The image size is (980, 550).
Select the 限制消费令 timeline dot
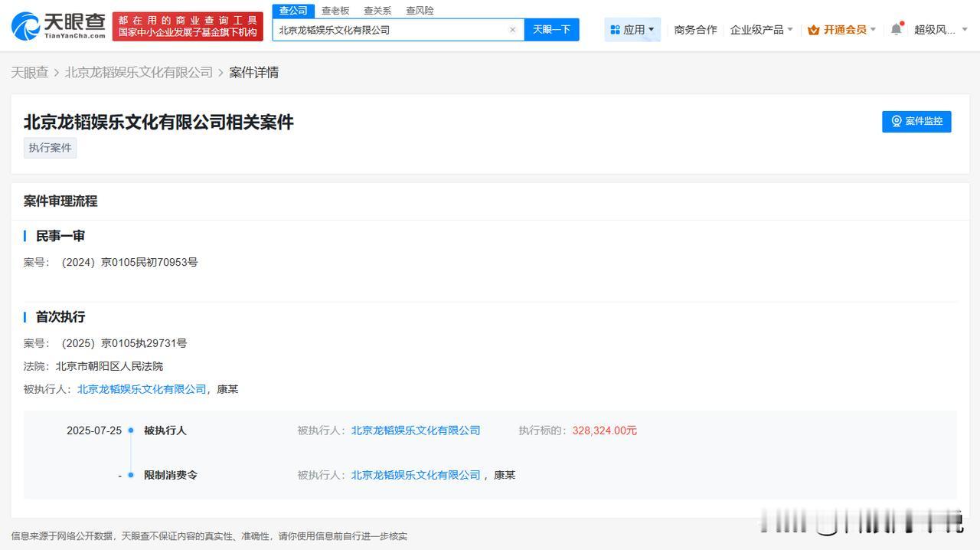point(131,475)
